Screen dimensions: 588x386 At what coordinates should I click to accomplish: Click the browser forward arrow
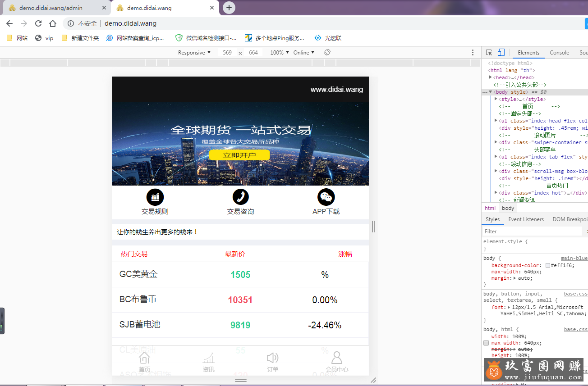[24, 23]
